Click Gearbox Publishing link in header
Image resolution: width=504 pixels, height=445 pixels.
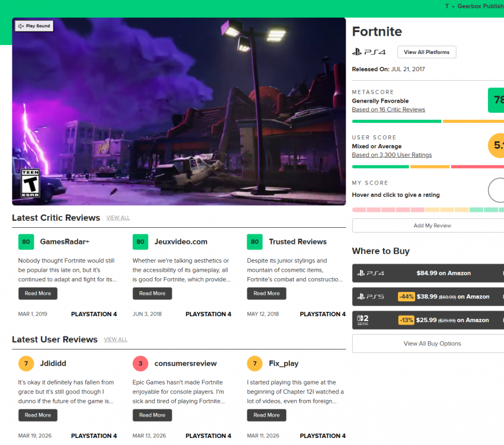(480, 7)
